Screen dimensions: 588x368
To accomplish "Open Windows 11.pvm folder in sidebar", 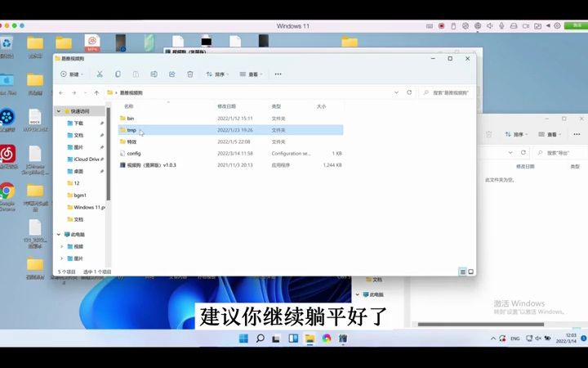I will click(x=87, y=207).
